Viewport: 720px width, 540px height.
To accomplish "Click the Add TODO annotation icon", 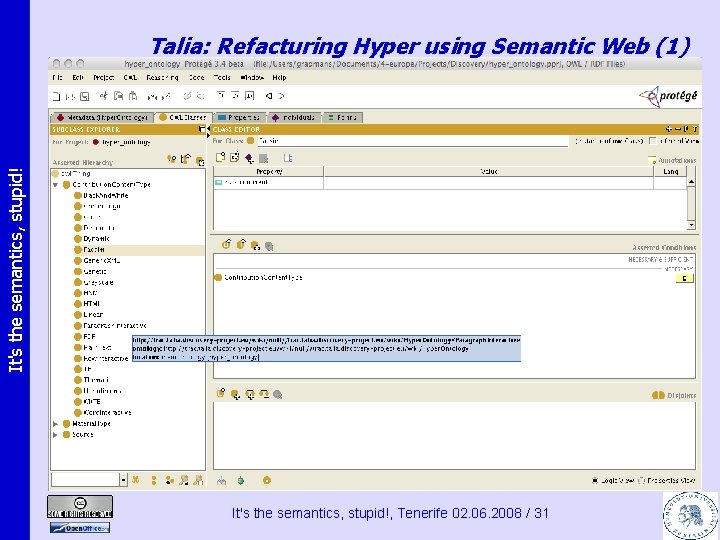I will pyautogui.click(x=235, y=158).
